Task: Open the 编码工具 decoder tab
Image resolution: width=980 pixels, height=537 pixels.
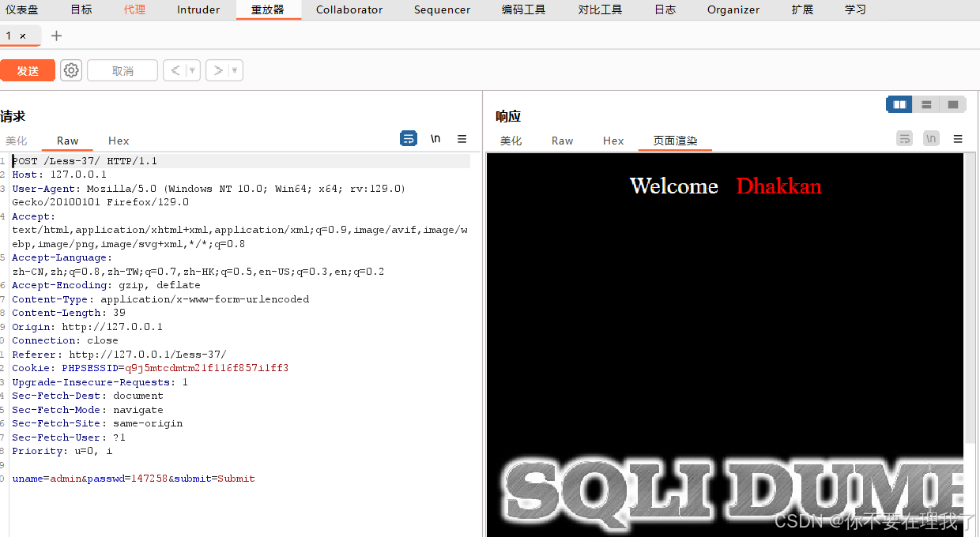Action: pyautogui.click(x=524, y=9)
